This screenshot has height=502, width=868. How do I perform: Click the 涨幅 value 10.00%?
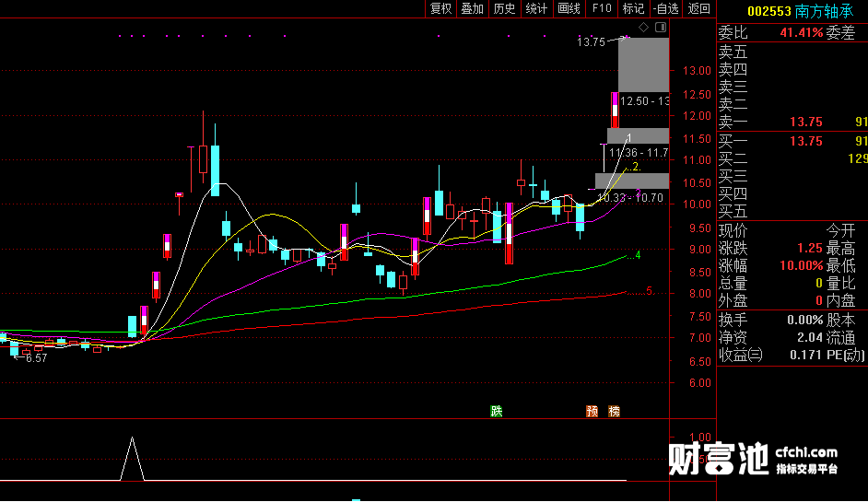pyautogui.click(x=801, y=265)
